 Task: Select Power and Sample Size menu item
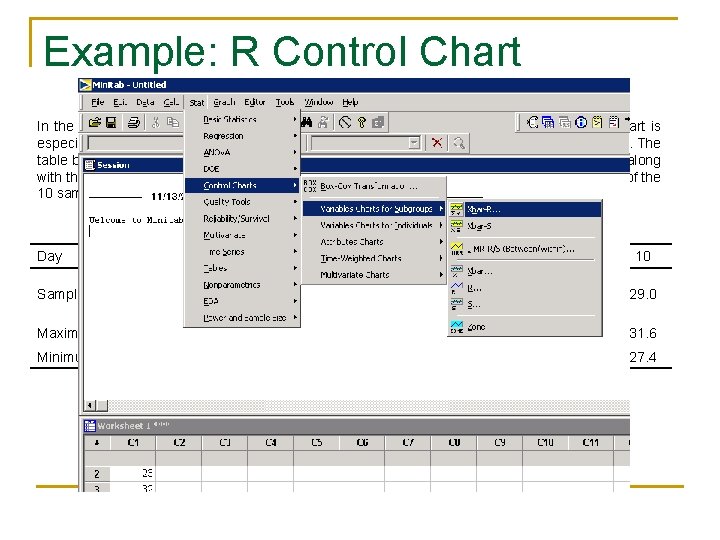242,318
